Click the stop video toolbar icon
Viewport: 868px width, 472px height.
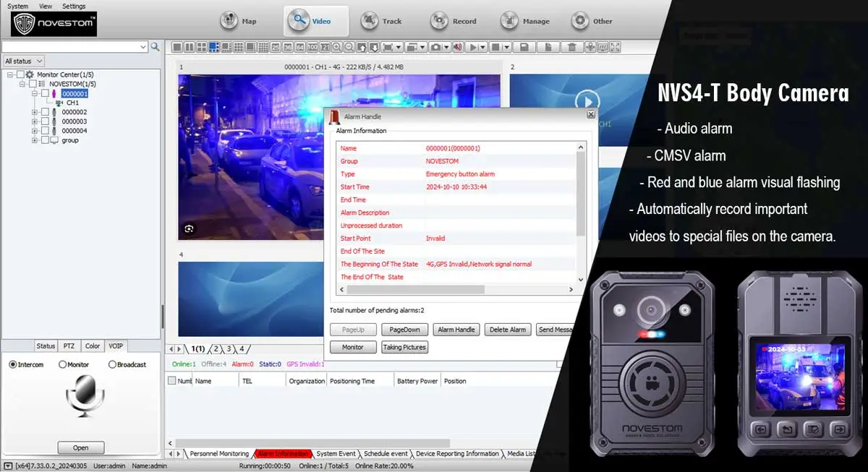click(x=495, y=47)
